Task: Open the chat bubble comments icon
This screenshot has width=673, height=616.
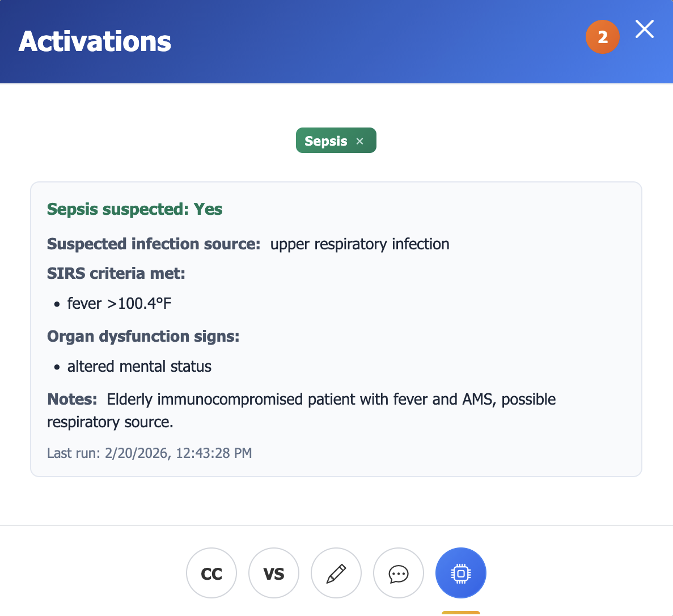Action: click(399, 573)
